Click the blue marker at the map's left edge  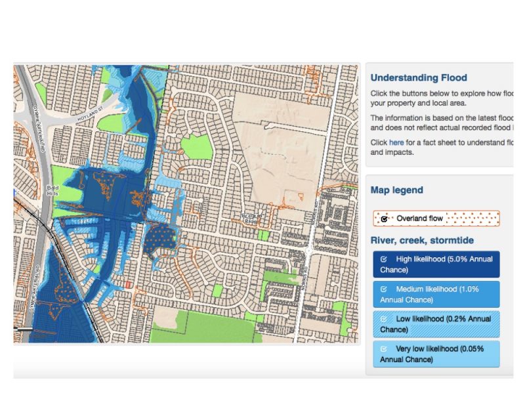tap(14, 192)
